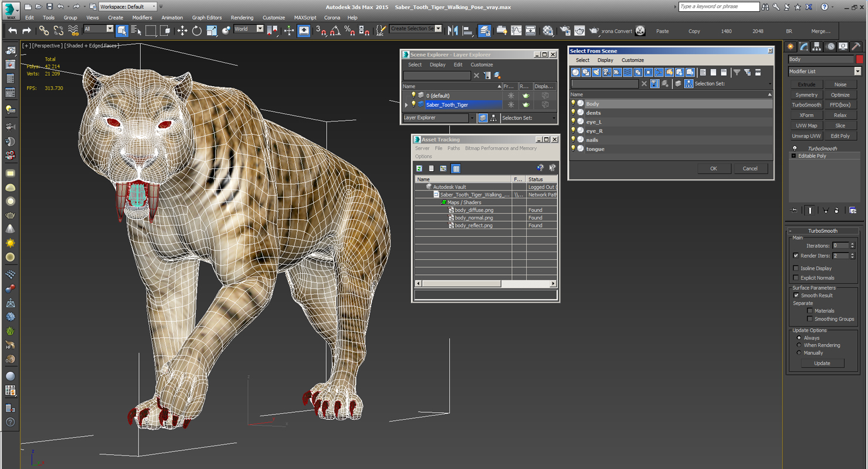Switch to the Utilities command panel hammer
868x469 pixels.
[x=857, y=46]
